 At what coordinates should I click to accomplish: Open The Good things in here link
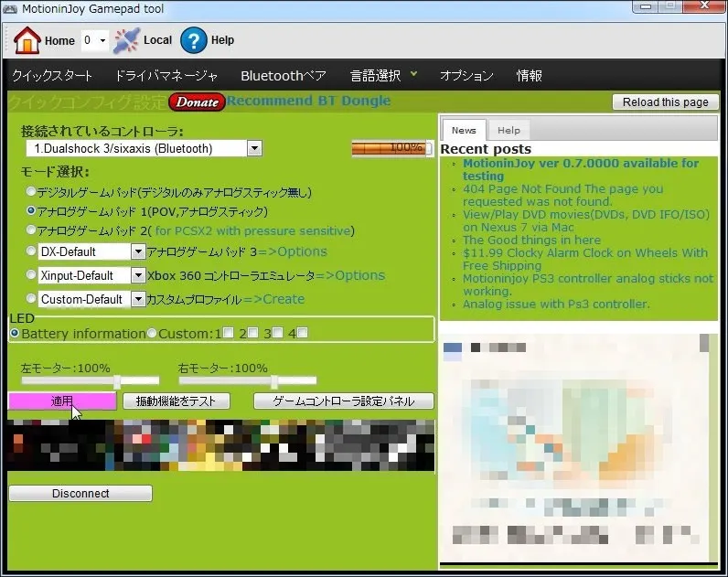point(531,240)
